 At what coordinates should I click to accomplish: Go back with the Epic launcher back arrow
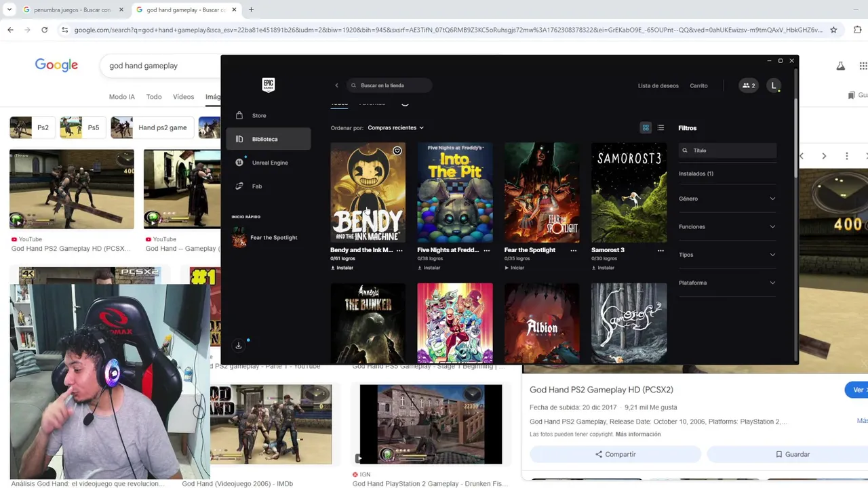coord(336,85)
